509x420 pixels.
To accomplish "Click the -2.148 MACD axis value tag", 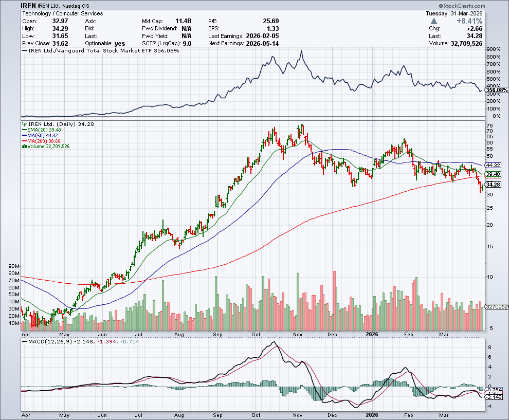I will (494, 397).
